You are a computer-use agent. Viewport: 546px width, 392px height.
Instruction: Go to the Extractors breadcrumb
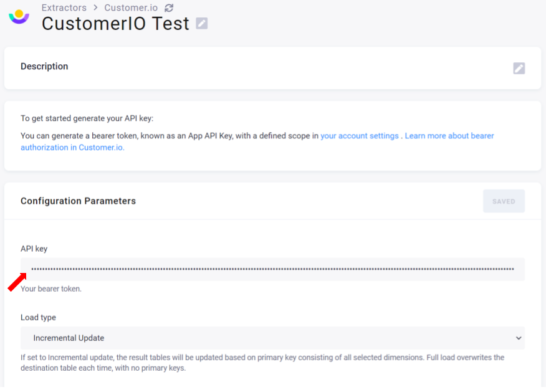click(x=64, y=7)
